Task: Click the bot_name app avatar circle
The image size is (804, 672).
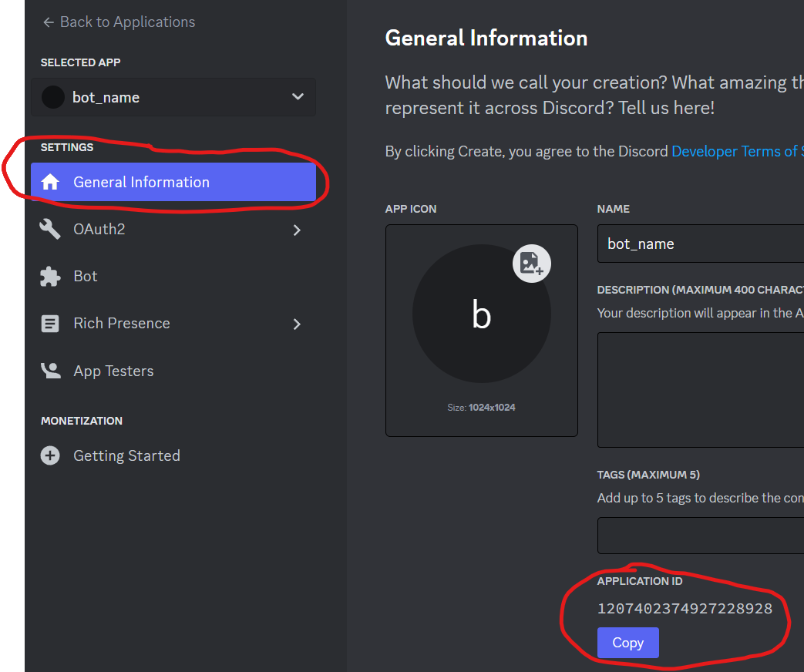Action: point(53,97)
